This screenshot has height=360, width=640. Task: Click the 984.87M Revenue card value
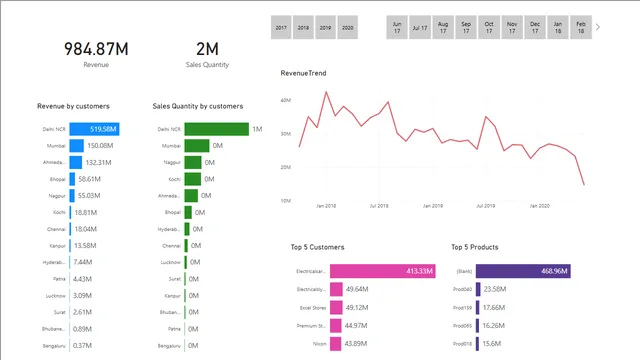[x=96, y=49]
